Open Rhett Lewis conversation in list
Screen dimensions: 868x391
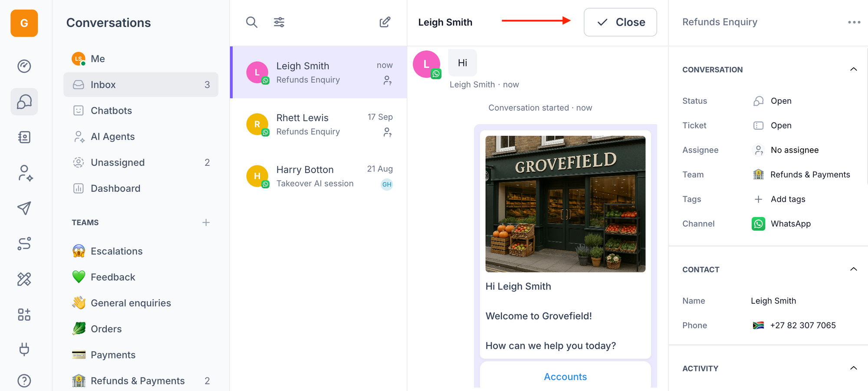click(319, 125)
